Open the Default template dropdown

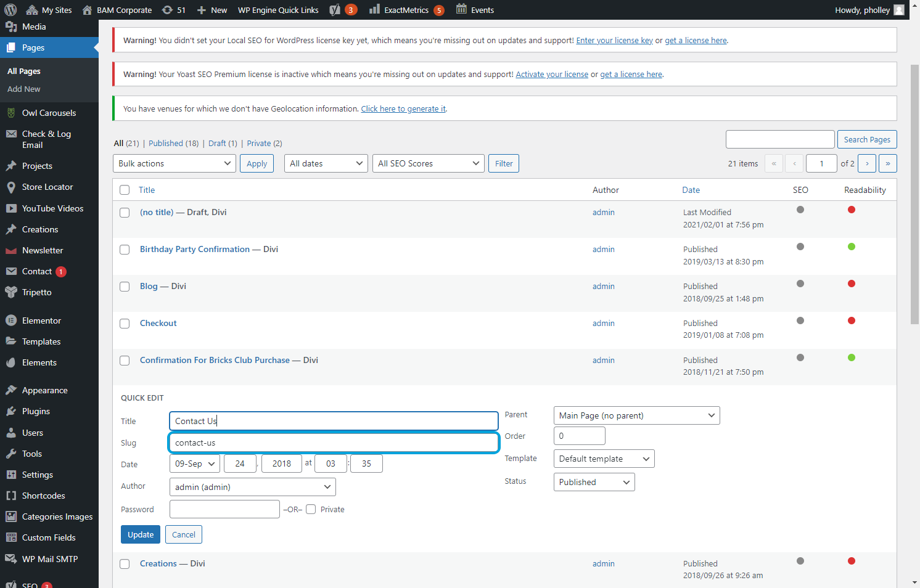pos(604,459)
